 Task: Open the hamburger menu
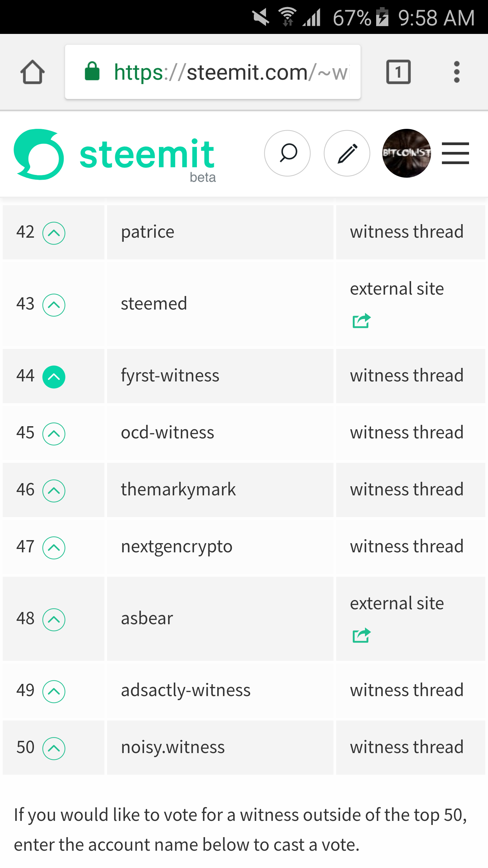click(455, 153)
